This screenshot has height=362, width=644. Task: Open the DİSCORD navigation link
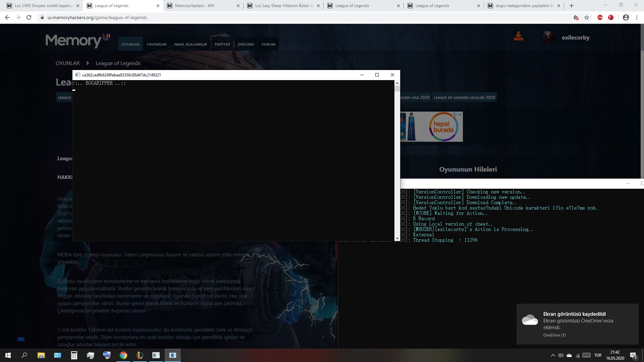tap(246, 44)
